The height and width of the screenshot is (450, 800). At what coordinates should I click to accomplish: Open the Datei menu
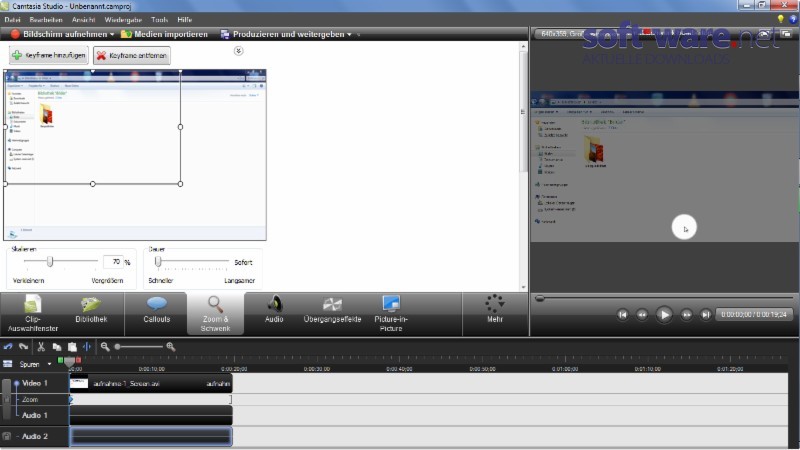click(12, 20)
